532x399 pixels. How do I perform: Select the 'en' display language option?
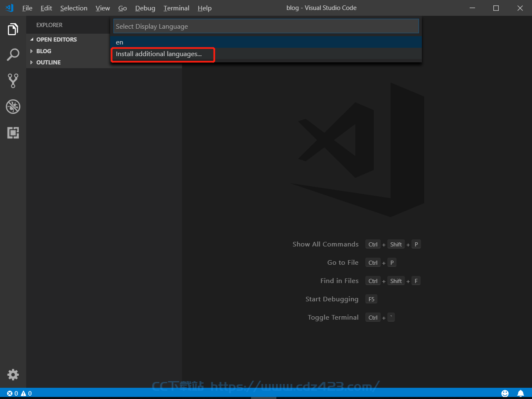(266, 42)
